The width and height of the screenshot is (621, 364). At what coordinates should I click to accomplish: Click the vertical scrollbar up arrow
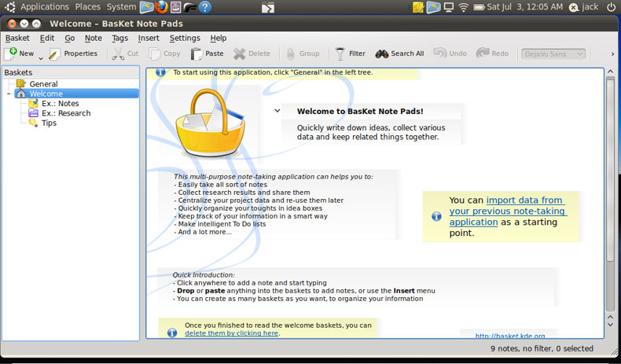click(x=610, y=72)
